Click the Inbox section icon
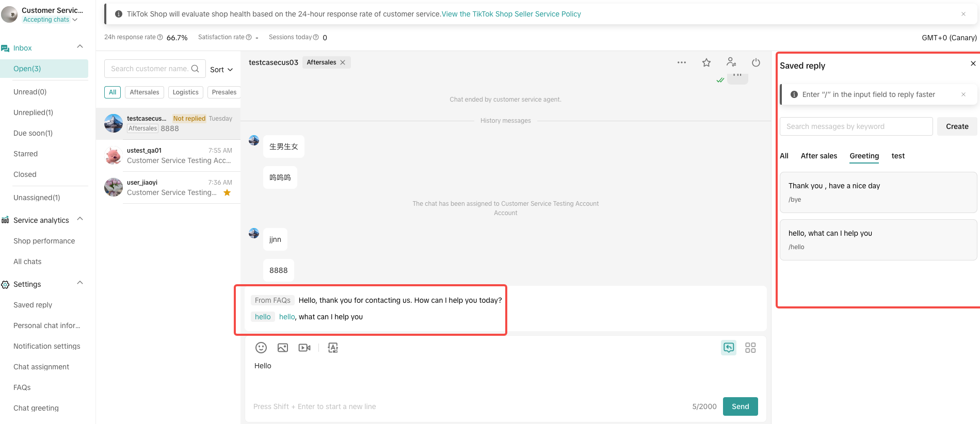Image resolution: width=980 pixels, height=424 pixels. pyautogui.click(x=5, y=48)
